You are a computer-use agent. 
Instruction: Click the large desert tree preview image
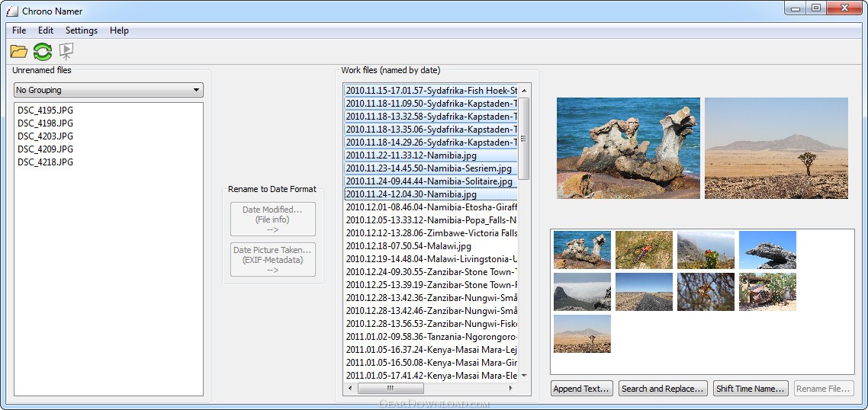(776, 149)
